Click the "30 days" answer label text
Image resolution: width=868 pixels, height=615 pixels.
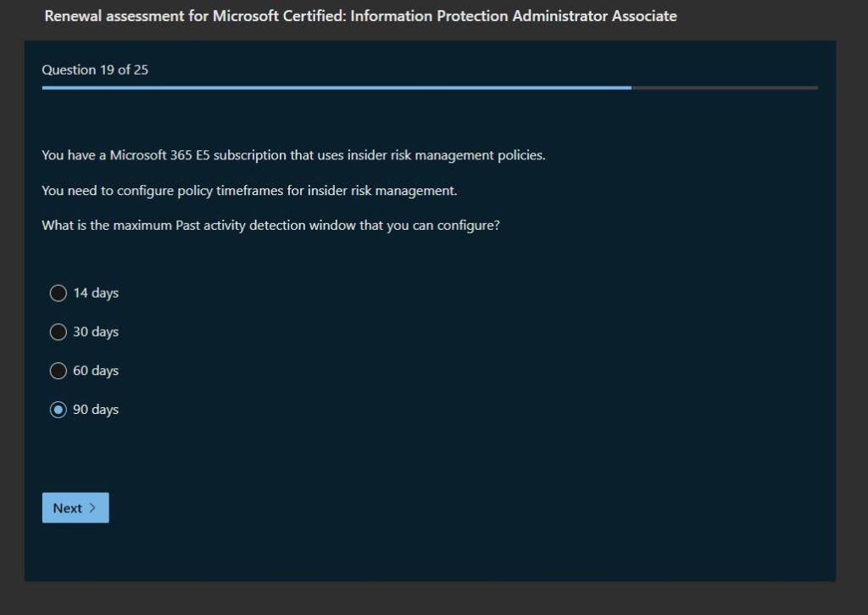pos(96,333)
